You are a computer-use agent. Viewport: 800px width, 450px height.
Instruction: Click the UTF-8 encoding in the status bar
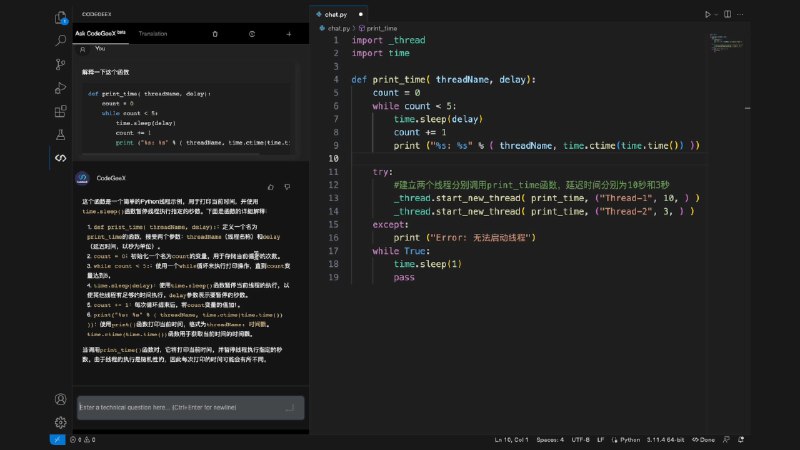tap(581, 439)
